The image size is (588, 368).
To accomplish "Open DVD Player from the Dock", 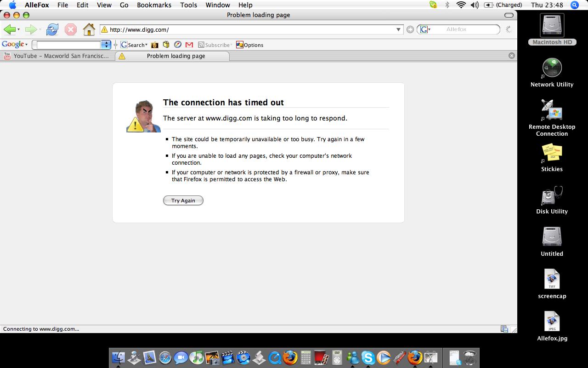I will pos(337,357).
